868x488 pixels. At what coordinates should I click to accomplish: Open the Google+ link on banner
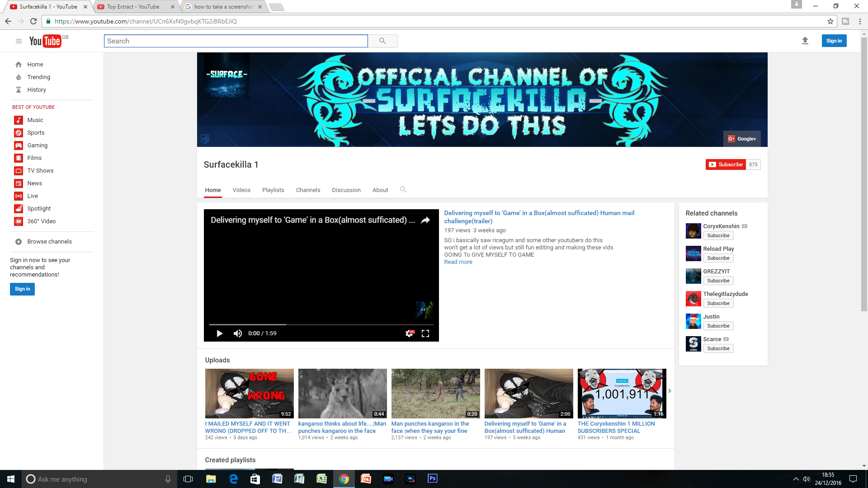tap(742, 139)
